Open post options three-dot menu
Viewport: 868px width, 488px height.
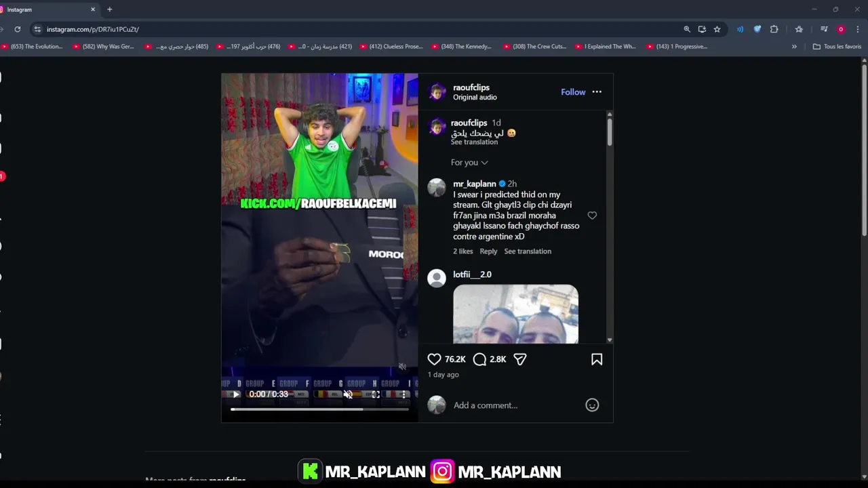coord(597,92)
